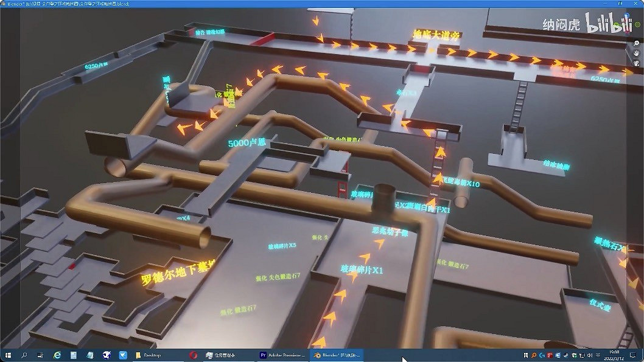Viewport: 644px width, 362px height.
Task: Launch Internet Explorer from the taskbar
Action: 57,354
